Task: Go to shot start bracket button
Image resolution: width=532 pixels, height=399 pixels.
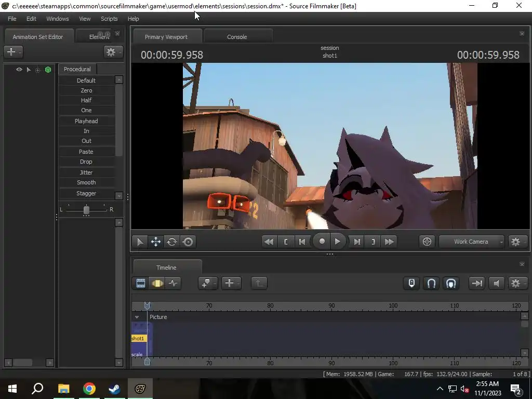Action: 286,242
